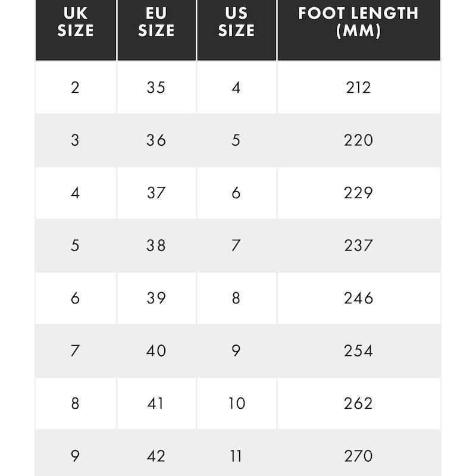Select foot length 262 cell

point(359,403)
